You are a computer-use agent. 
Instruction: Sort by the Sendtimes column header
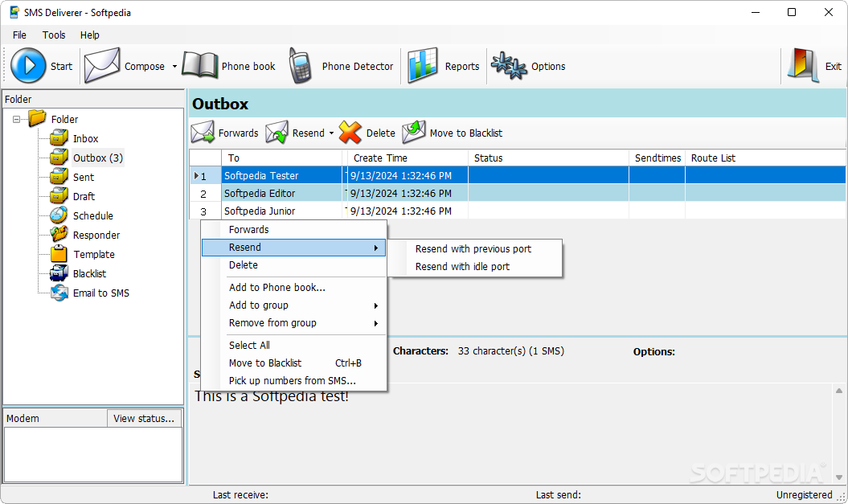point(657,158)
